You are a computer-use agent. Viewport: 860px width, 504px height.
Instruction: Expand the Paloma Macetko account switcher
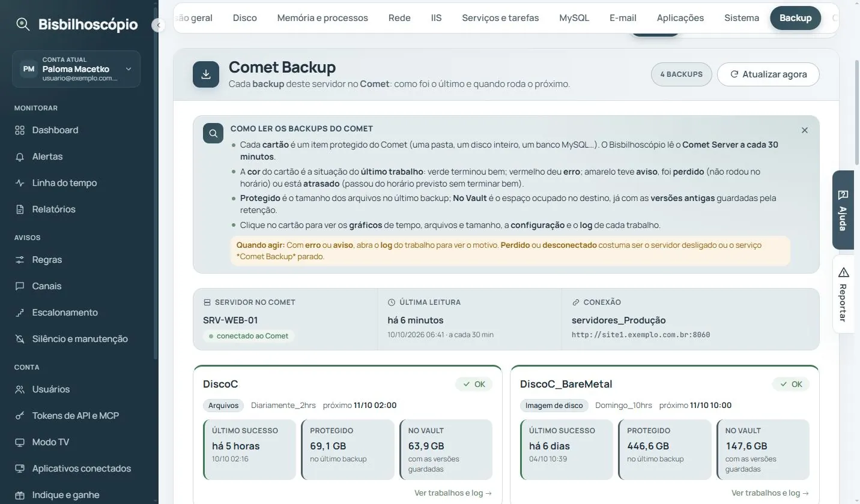pos(76,69)
